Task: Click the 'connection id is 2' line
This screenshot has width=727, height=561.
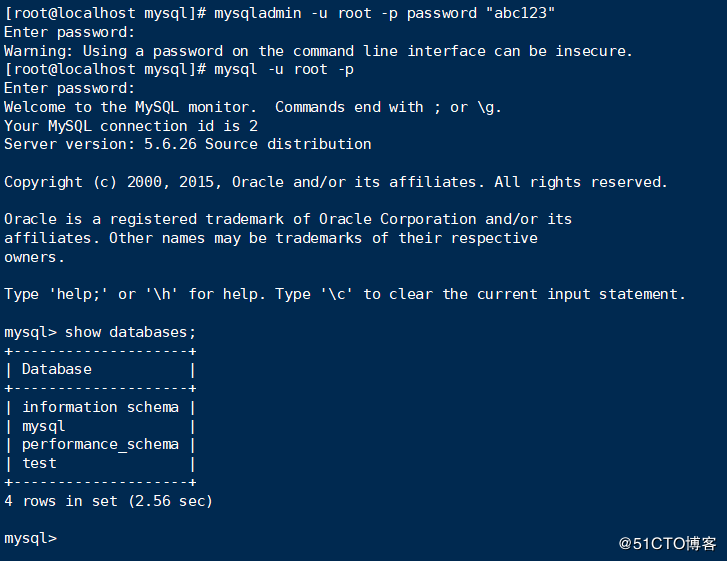Action: (131, 126)
